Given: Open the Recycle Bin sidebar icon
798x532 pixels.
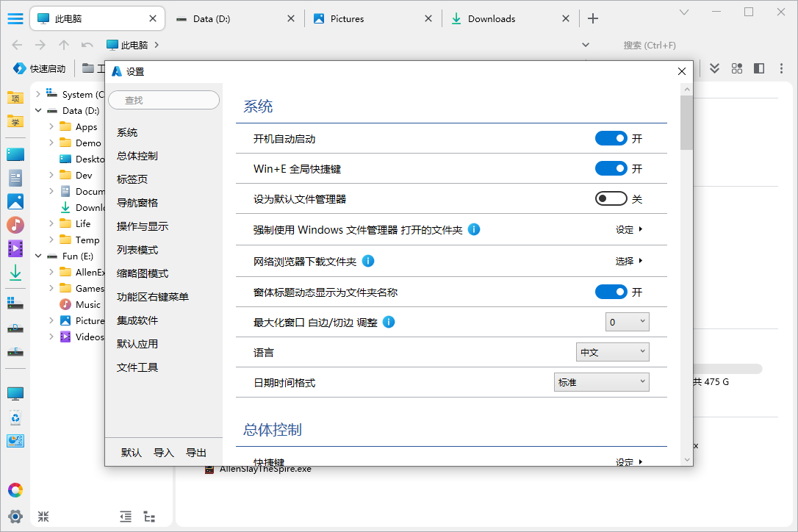Looking at the screenshot, I should coord(15,417).
